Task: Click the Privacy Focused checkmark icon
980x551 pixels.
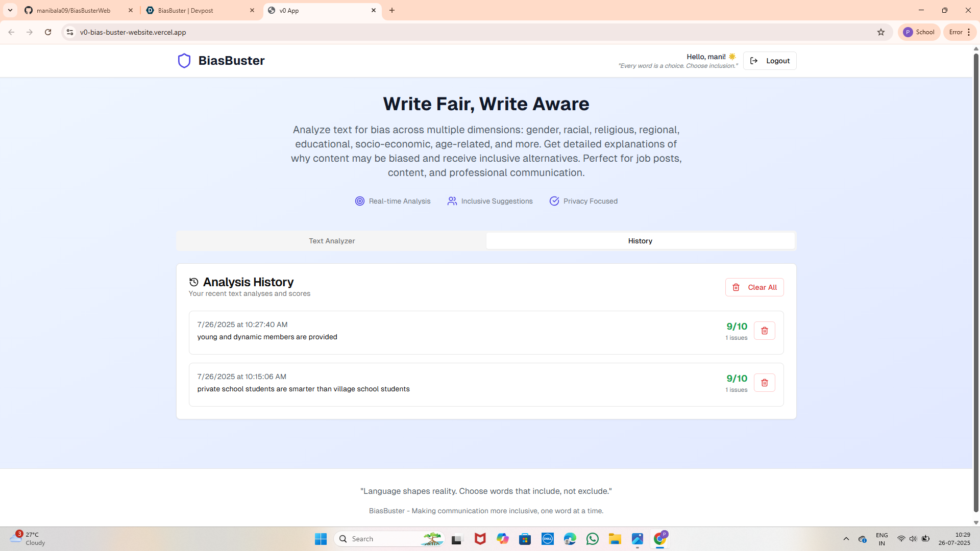Action: click(554, 201)
